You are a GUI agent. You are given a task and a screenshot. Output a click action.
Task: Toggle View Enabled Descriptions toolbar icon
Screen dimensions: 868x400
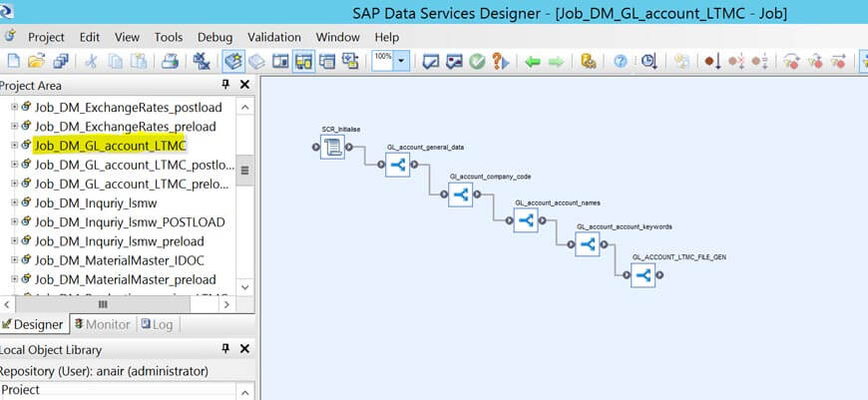(x=350, y=62)
